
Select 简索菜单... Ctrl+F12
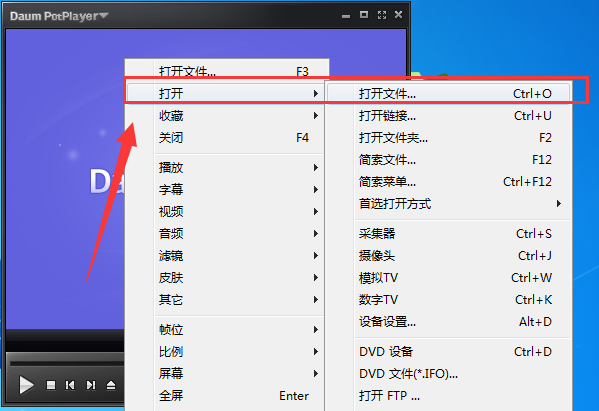[449, 182]
